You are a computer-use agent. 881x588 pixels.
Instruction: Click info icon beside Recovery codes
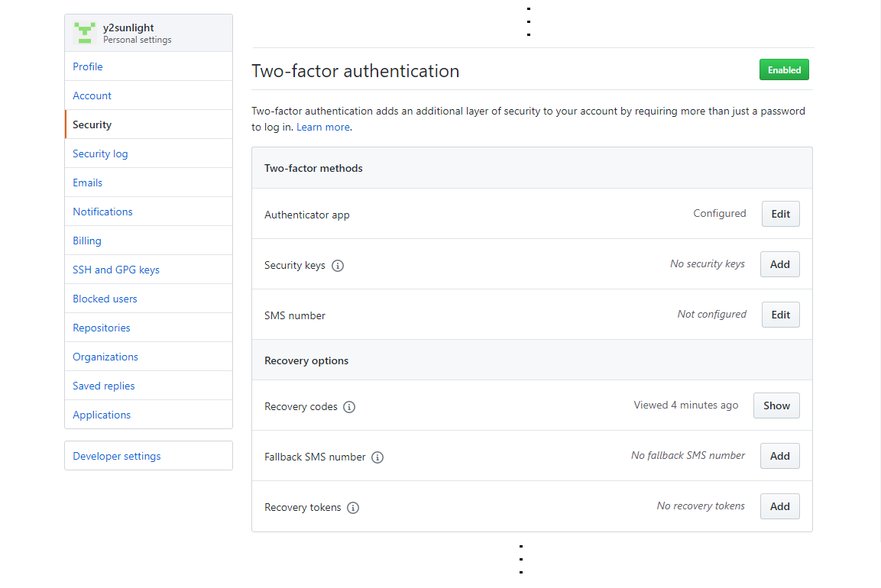(x=349, y=407)
